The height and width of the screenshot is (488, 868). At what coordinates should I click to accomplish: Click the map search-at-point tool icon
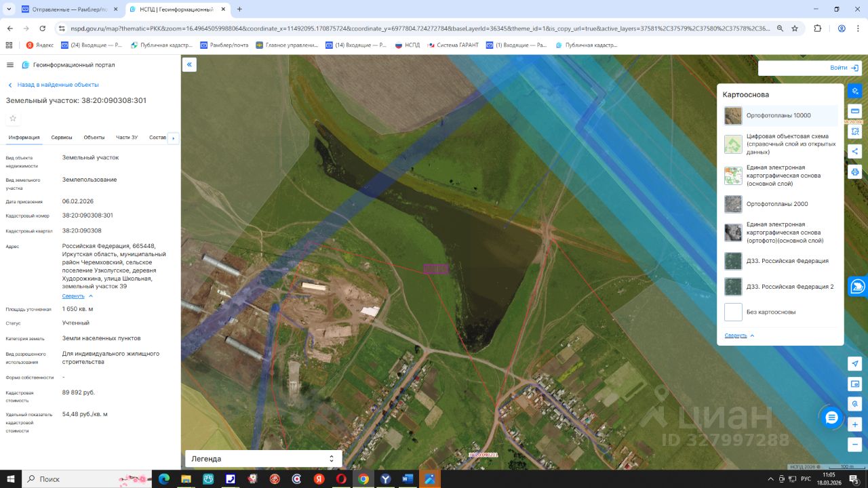[x=855, y=405]
